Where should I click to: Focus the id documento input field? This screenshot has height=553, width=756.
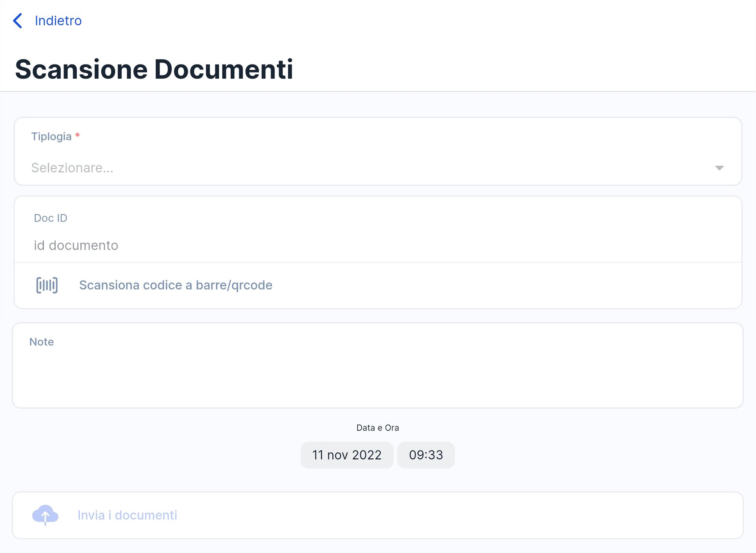[x=378, y=245]
